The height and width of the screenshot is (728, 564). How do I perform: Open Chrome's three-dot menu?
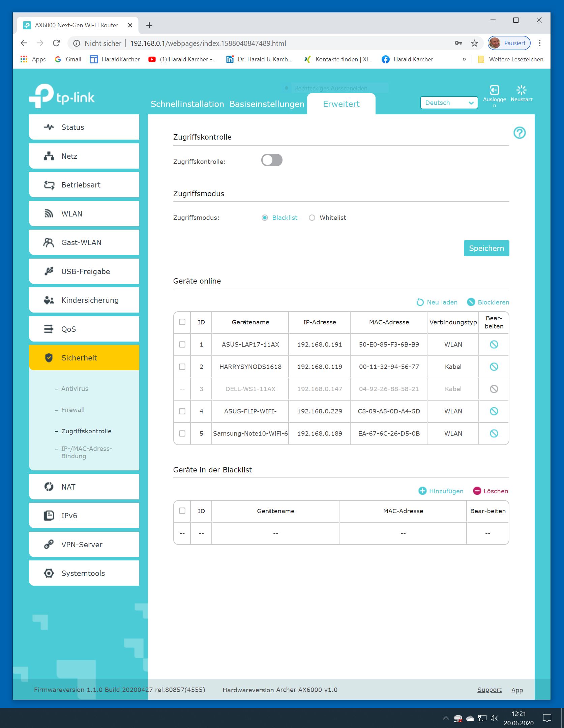pos(540,43)
